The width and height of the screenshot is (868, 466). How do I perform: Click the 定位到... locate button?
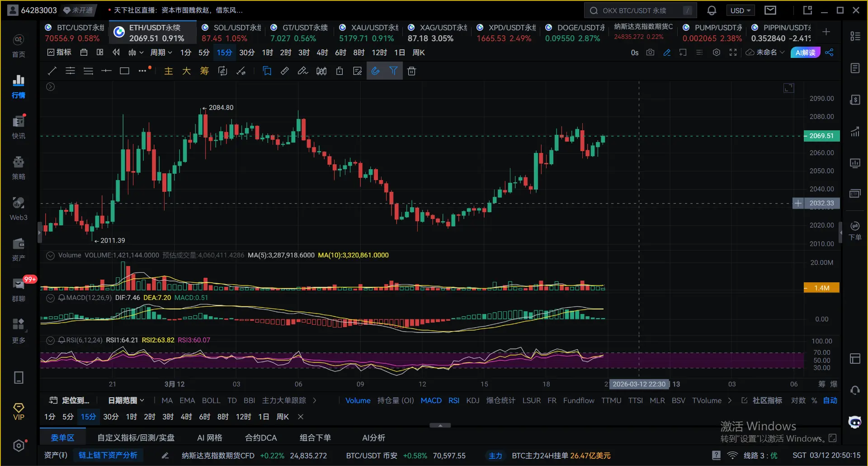[69, 400]
